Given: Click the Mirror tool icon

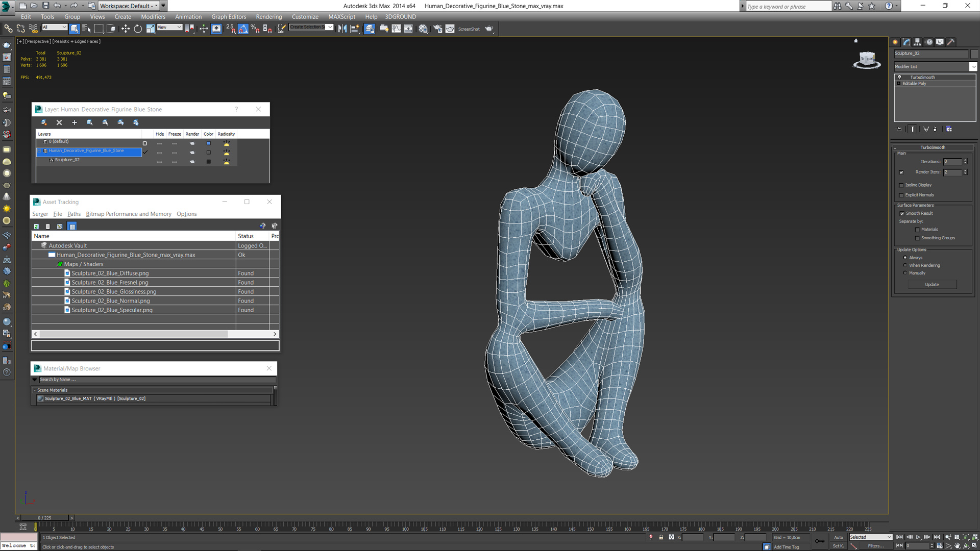Looking at the screenshot, I should click(x=342, y=29).
